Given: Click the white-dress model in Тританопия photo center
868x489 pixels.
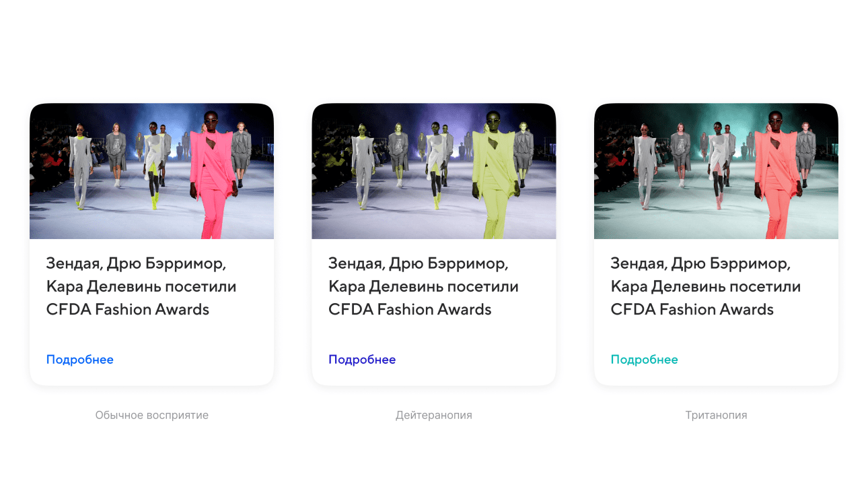Looking at the screenshot, I should [x=719, y=166].
